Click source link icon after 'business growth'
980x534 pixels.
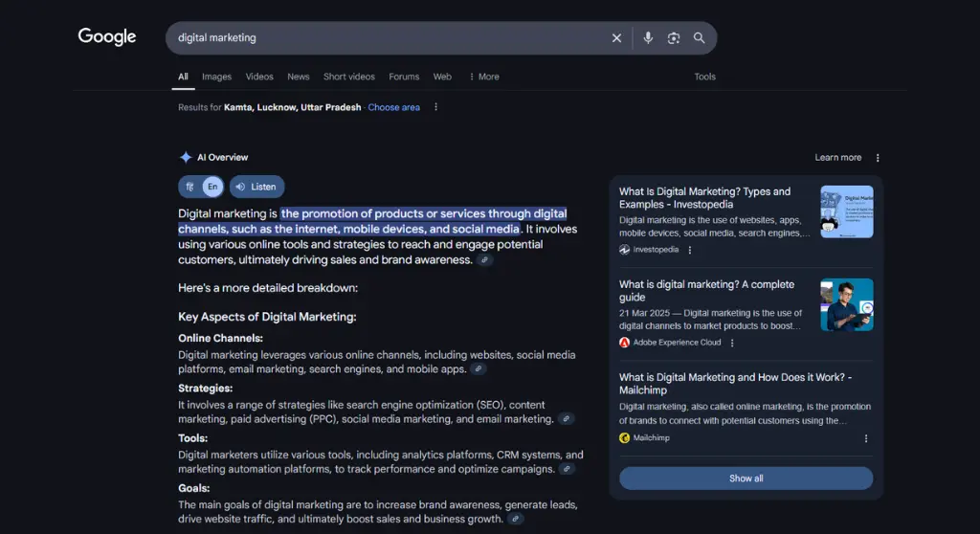coord(515,519)
